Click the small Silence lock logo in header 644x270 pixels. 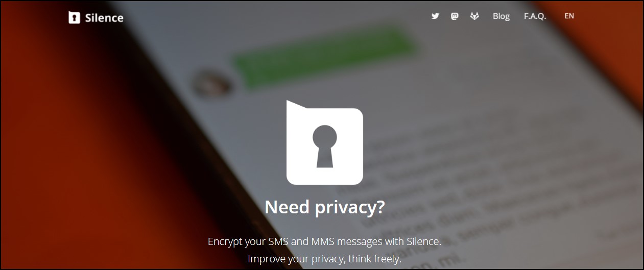[75, 17]
